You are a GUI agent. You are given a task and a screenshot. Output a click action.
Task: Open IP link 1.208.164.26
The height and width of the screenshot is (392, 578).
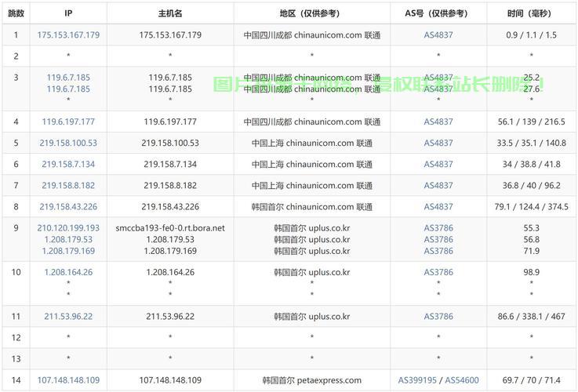click(x=68, y=272)
